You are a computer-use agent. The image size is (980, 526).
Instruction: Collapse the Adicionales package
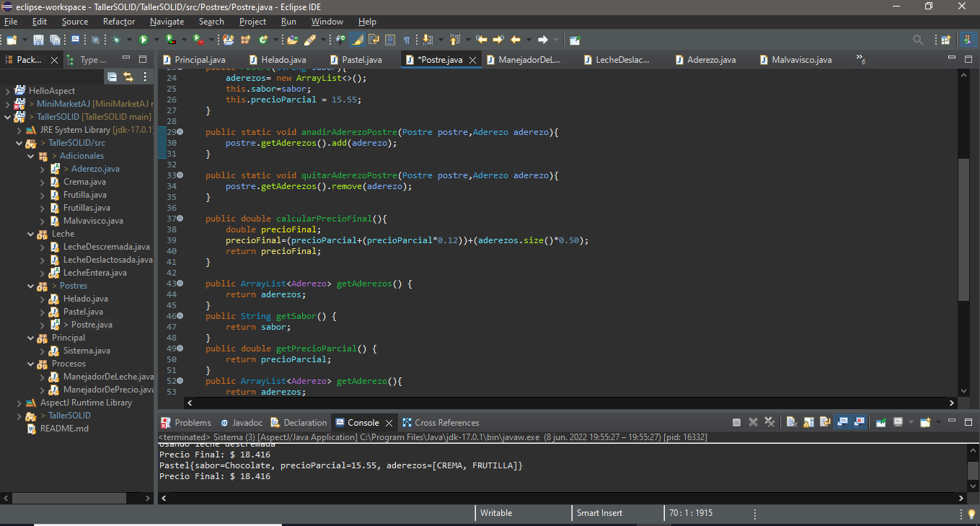coord(31,156)
